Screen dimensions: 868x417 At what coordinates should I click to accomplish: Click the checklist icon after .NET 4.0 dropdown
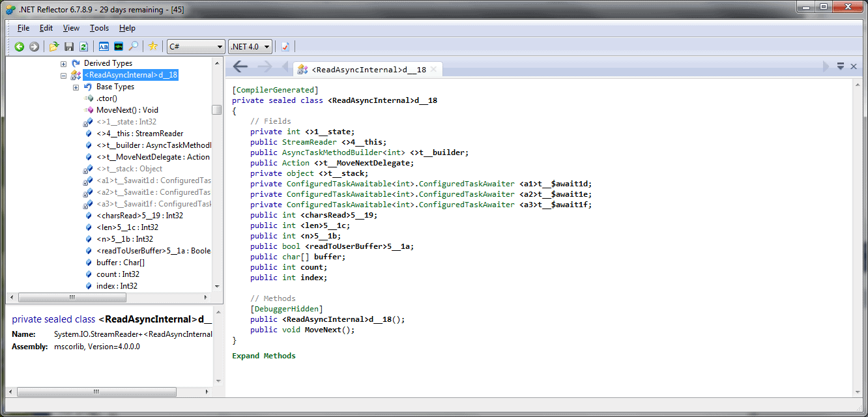pyautogui.click(x=285, y=46)
